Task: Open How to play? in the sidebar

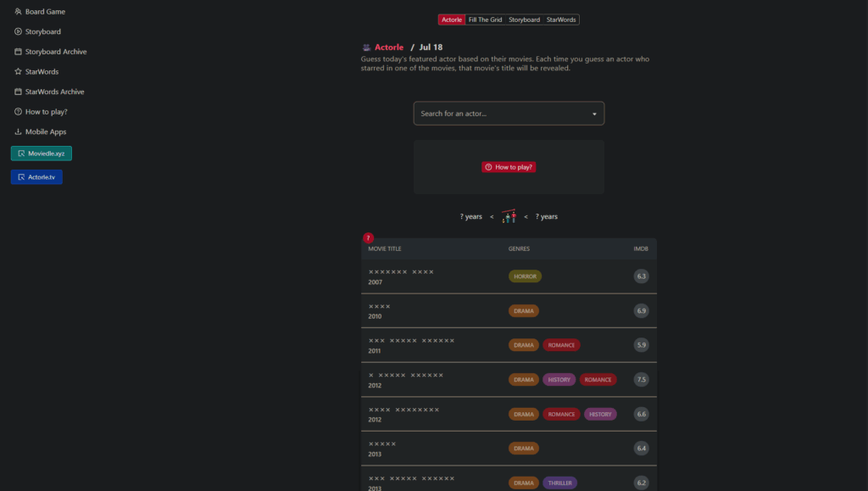Action: (46, 112)
